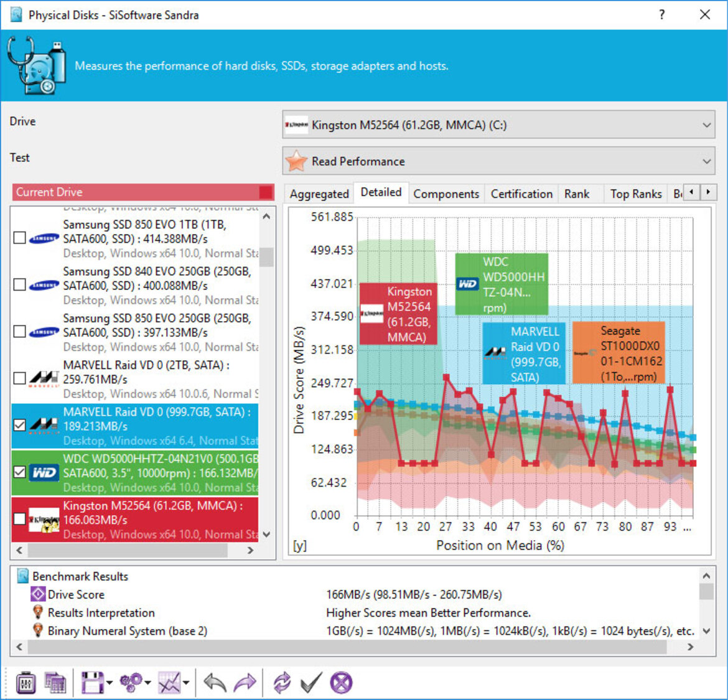Click the Results Interpretation lightbulb icon

tap(38, 612)
